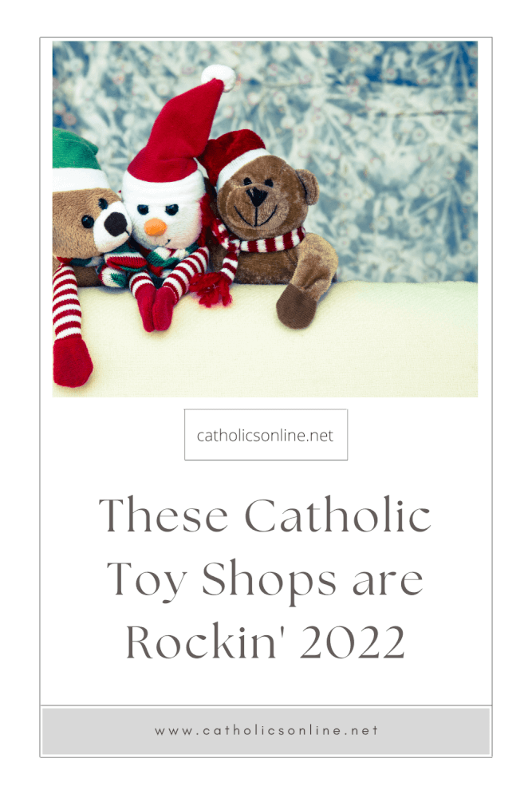Viewport: 532px width, 798px height.
Task: Select the brown bear's dangling foot
Action: pyautogui.click(x=298, y=306)
